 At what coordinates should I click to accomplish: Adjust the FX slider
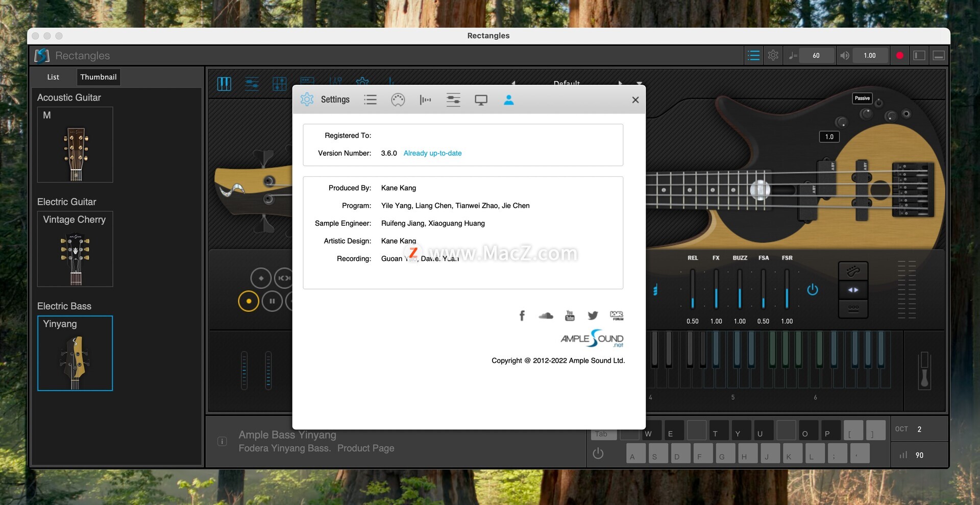[x=716, y=288]
